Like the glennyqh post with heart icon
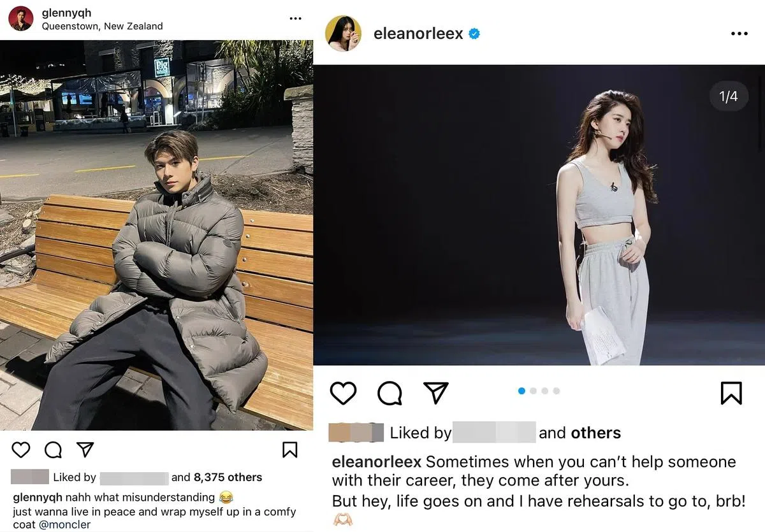 (21, 450)
